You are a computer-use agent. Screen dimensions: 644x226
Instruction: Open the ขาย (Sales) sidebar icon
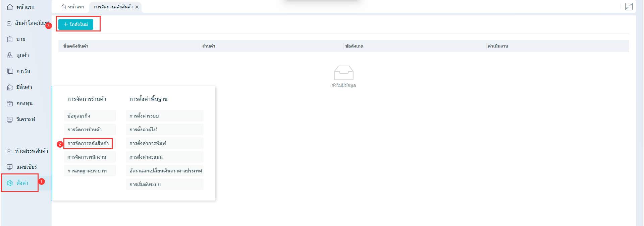(x=10, y=39)
